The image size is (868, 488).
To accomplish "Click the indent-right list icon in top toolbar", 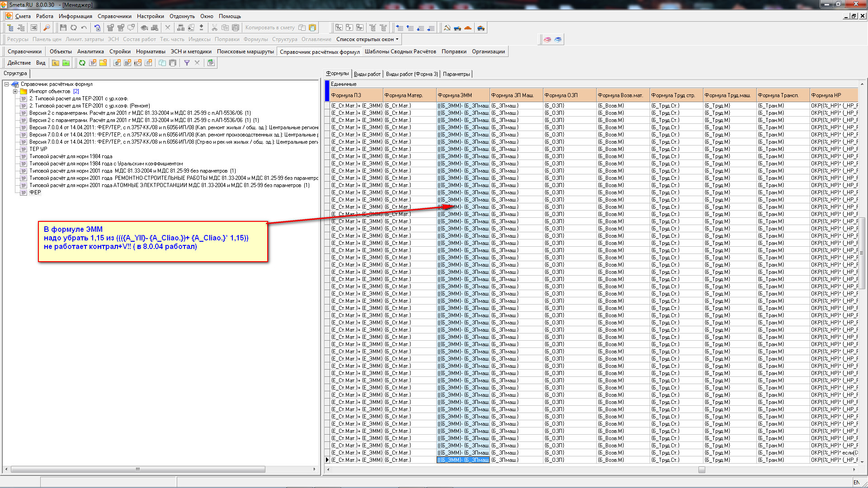I will pyautogui.click(x=400, y=28).
